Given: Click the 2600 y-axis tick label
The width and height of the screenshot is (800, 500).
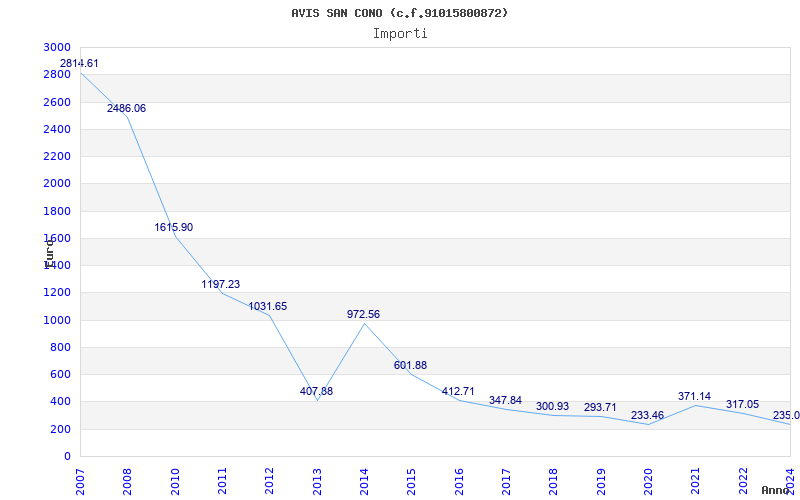Looking at the screenshot, I should tap(57, 102).
